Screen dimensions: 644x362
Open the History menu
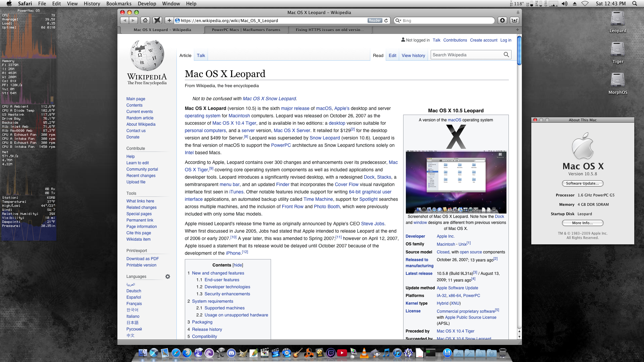pyautogui.click(x=92, y=4)
